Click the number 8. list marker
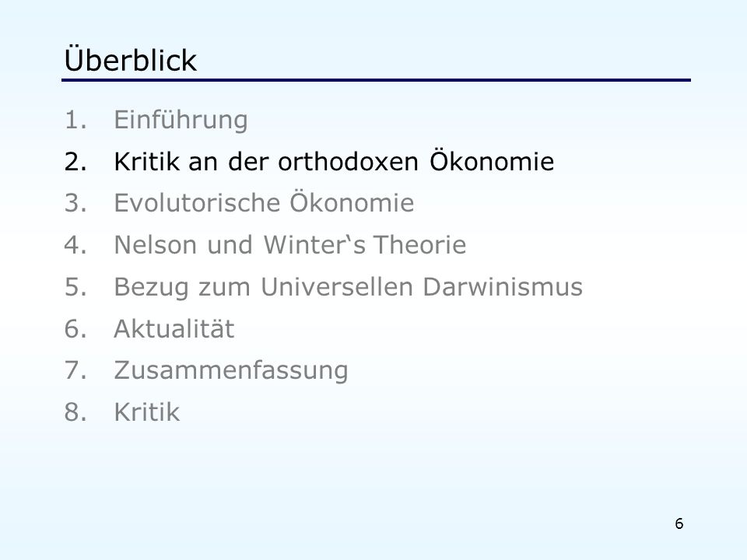Viewport: 747px width, 560px height. (75, 412)
